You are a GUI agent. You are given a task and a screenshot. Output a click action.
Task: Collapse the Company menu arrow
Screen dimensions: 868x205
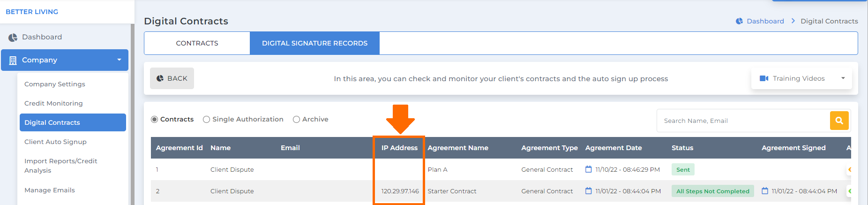[119, 60]
